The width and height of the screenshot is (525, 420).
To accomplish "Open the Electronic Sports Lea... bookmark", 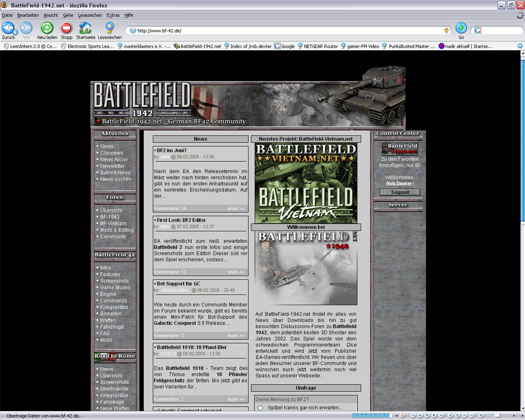I will pyautogui.click(x=87, y=47).
